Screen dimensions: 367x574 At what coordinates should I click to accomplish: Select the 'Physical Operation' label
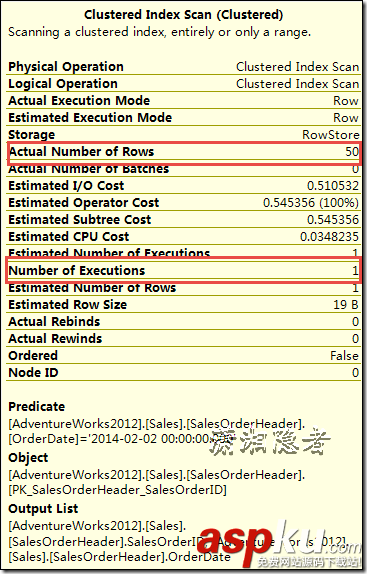[66, 67]
